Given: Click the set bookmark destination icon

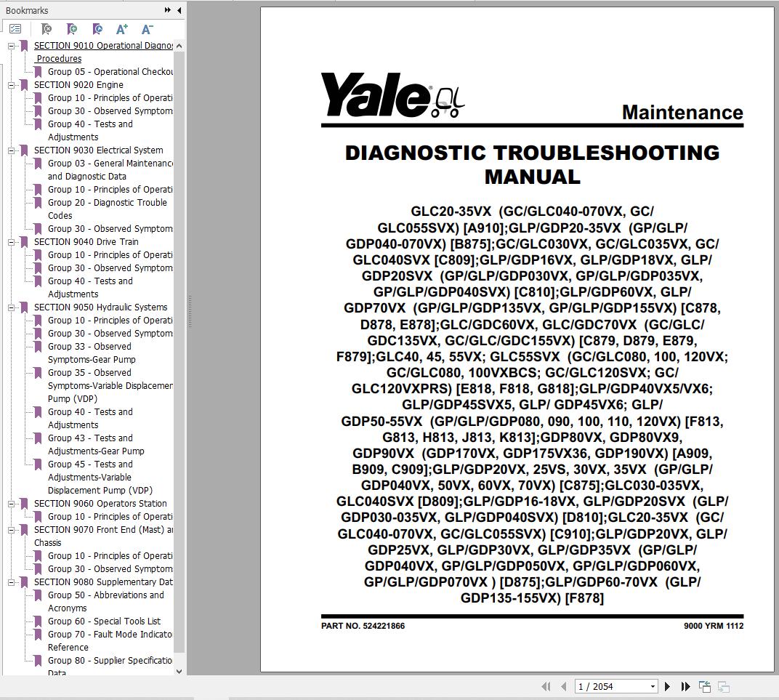Looking at the screenshot, I should coord(97,29).
